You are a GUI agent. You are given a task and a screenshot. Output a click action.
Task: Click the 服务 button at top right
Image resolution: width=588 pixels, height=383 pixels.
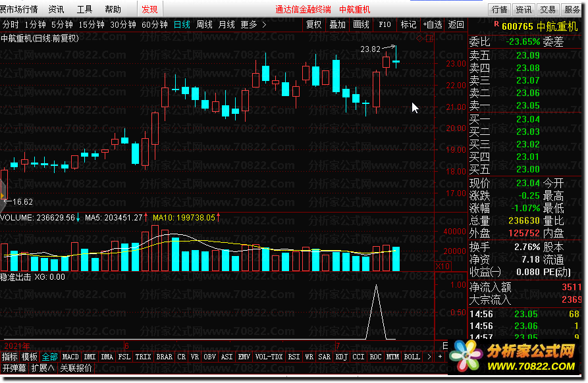point(572,9)
